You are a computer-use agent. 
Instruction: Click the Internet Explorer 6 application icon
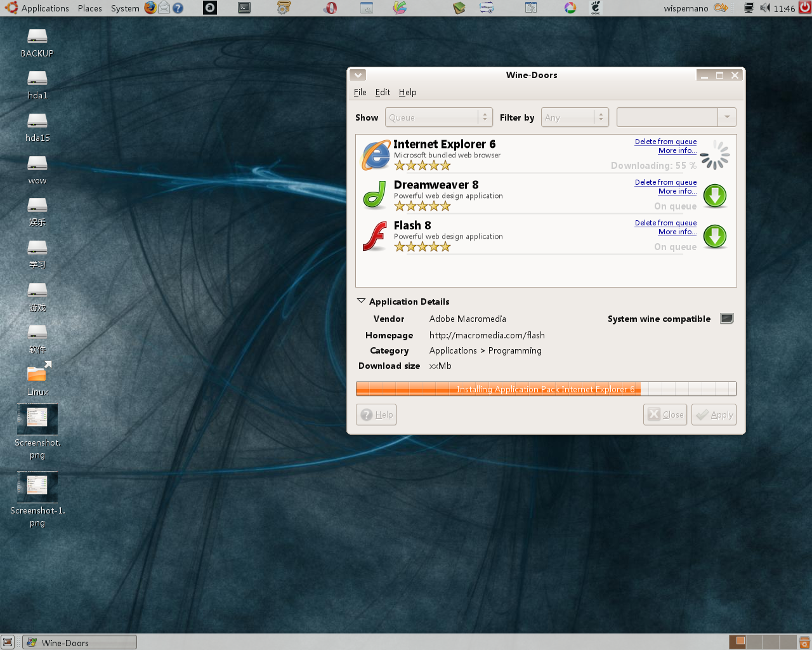pyautogui.click(x=376, y=156)
